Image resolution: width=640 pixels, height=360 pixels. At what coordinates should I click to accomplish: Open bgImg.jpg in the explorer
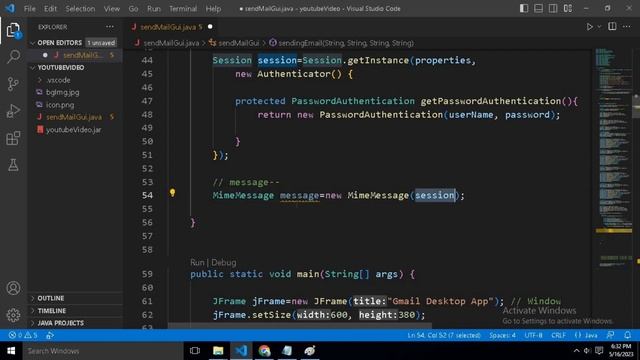click(62, 92)
